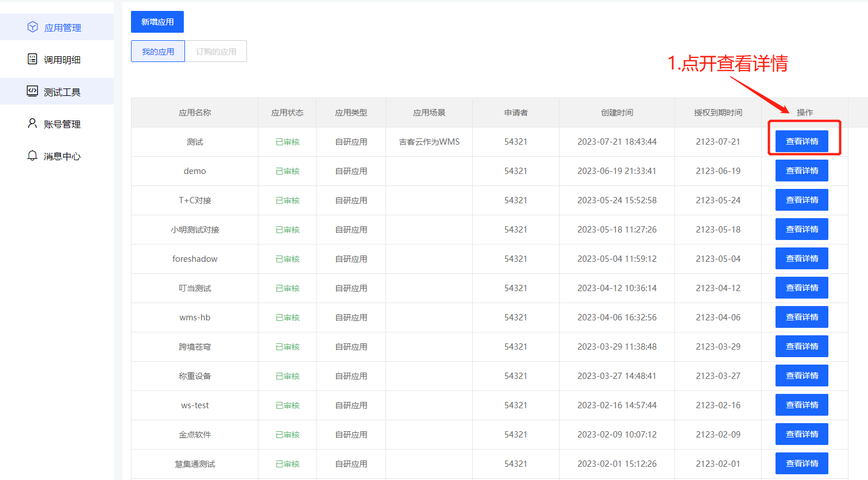Viewport: 868px width, 480px height.
Task: Select the 已审核 status in 金点软件 row
Action: 287,435
